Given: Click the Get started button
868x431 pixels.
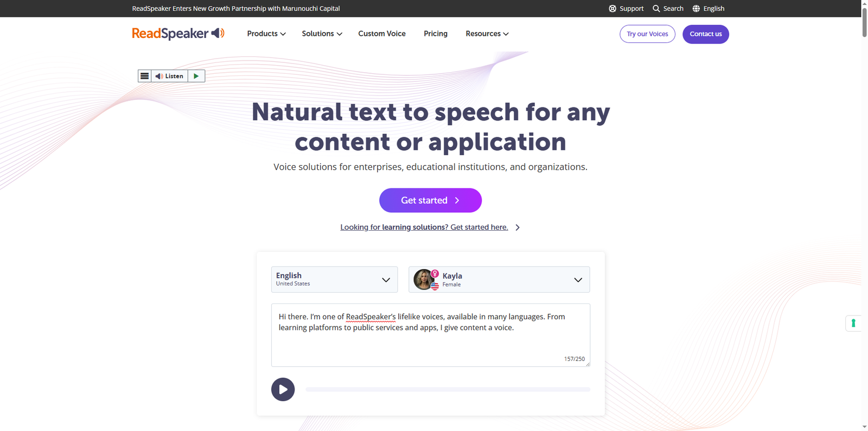Looking at the screenshot, I should [x=430, y=200].
